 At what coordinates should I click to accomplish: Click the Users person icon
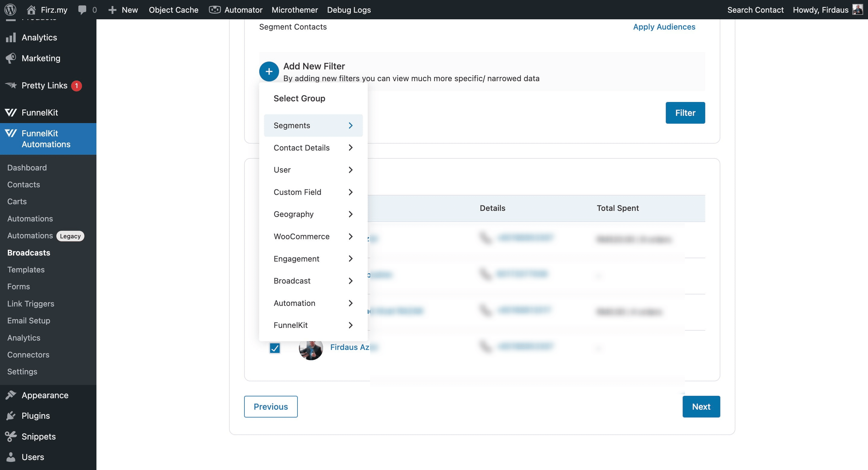click(x=11, y=457)
